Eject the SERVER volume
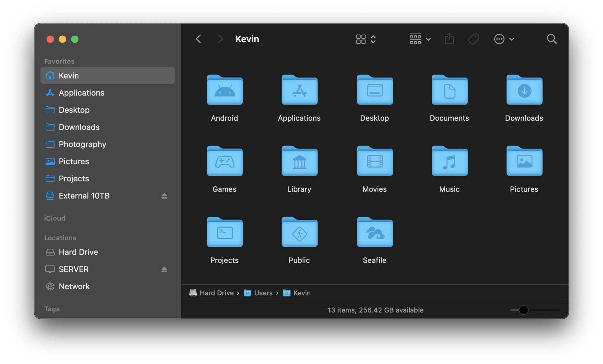Viewport: 603px width, 364px height. coord(164,269)
